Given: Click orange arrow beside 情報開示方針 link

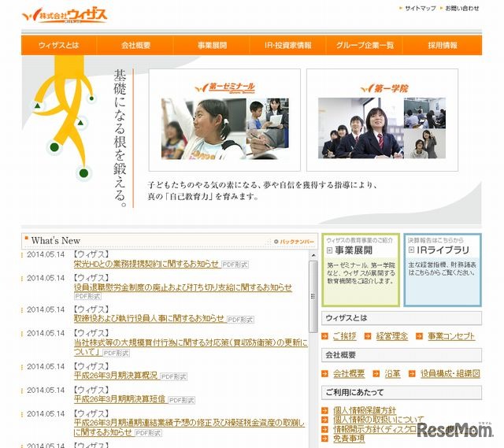Looking at the screenshot, I should pos(325,429).
